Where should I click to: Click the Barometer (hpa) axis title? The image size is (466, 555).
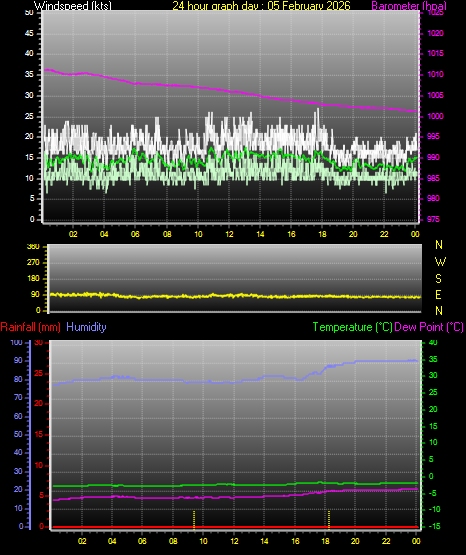[x=409, y=6]
